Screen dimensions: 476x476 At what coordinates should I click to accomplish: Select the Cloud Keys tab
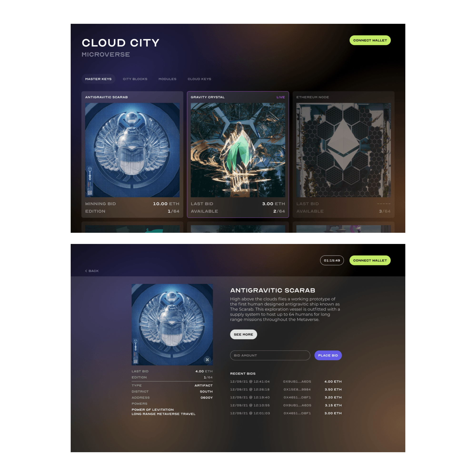click(199, 79)
